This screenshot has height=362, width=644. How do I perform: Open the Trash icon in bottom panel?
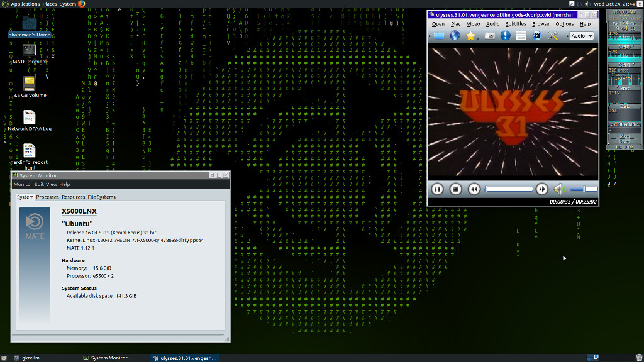pyautogui.click(x=639, y=358)
